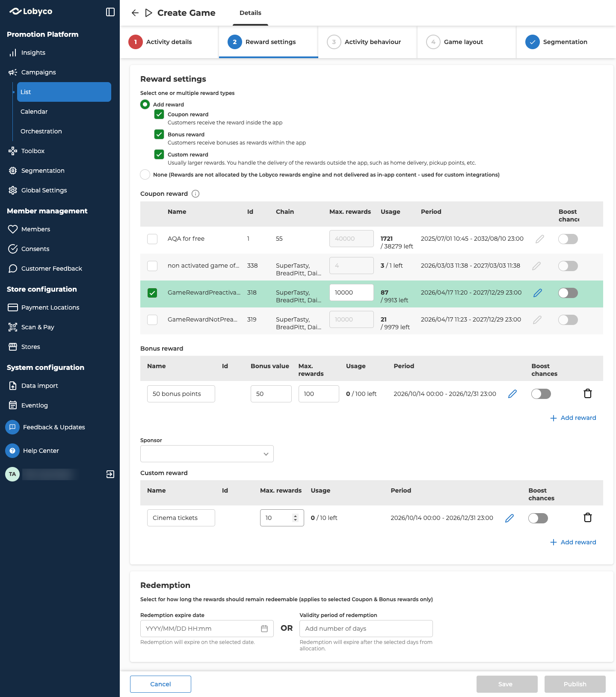This screenshot has width=616, height=697.
Task: Edit the GameRewardPreactiva coupon period pencil
Action: (x=538, y=293)
